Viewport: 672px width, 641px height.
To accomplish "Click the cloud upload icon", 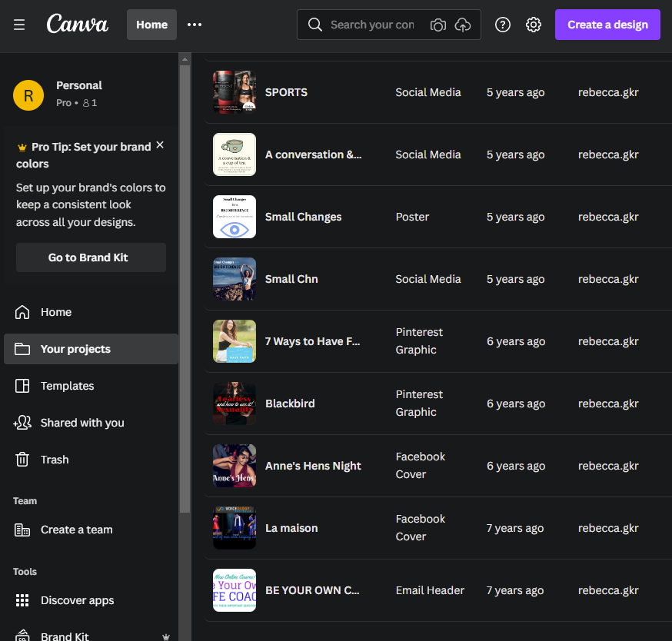I will pyautogui.click(x=462, y=25).
